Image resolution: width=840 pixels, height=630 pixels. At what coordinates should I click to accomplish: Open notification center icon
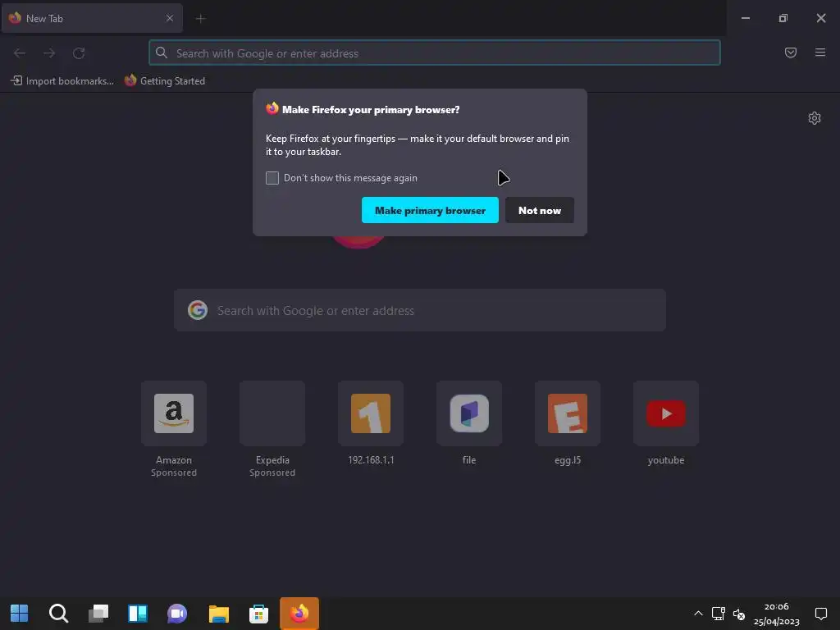click(x=820, y=614)
